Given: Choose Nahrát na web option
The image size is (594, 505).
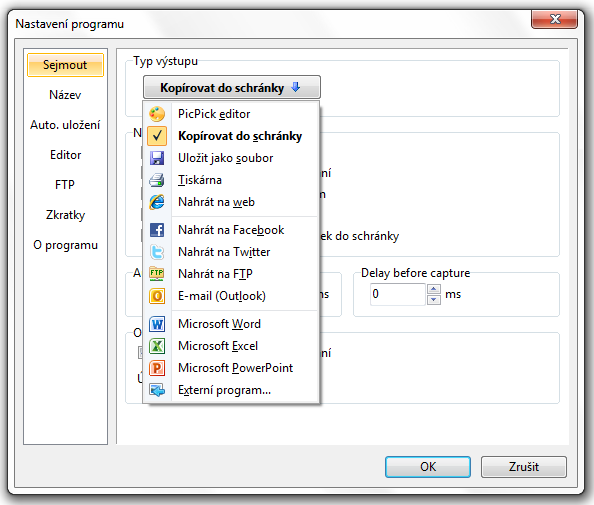Looking at the screenshot, I should click(231, 202).
